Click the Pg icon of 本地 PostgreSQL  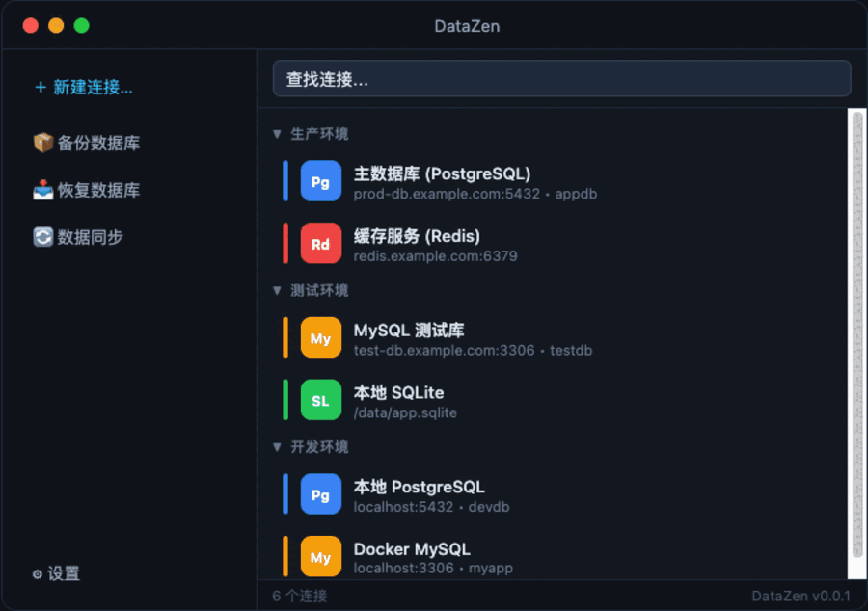click(320, 493)
